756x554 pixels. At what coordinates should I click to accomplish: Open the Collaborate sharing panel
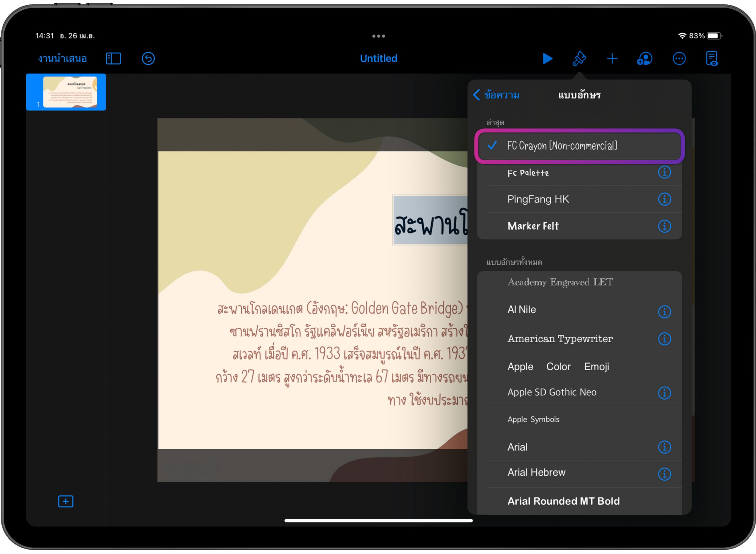[644, 59]
